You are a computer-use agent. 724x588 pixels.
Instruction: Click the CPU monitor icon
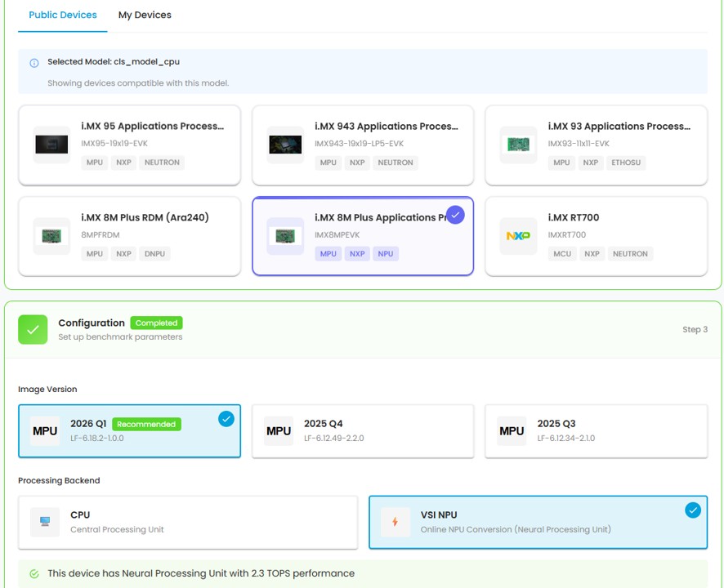click(45, 522)
